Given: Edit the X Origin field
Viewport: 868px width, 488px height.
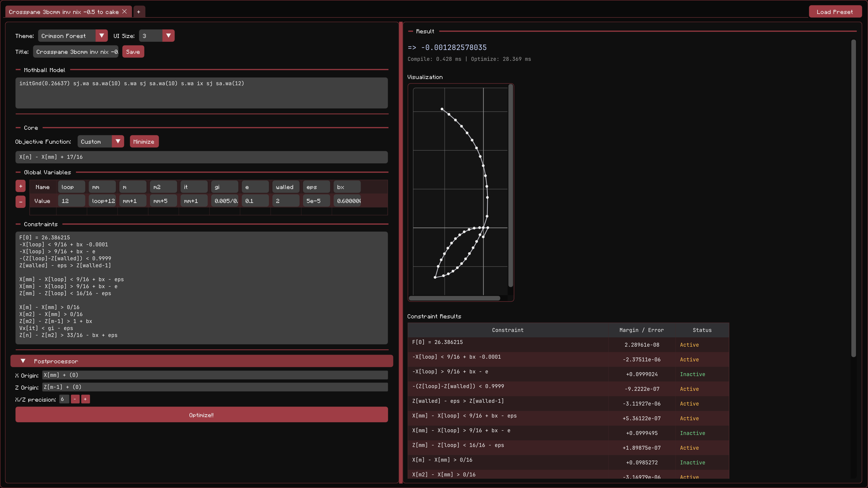Looking at the screenshot, I should pos(215,375).
